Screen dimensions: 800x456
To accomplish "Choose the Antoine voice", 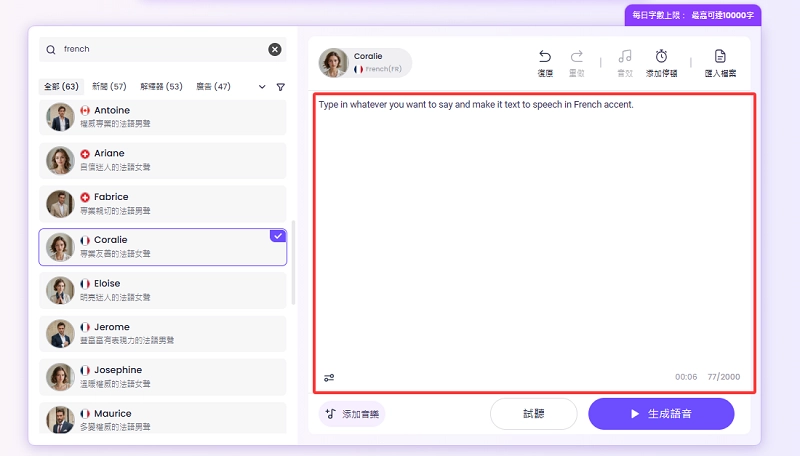I will tap(162, 117).
